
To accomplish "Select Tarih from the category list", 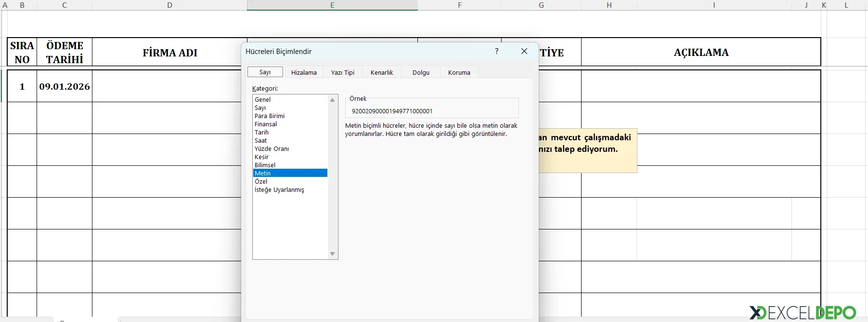I will (x=262, y=132).
